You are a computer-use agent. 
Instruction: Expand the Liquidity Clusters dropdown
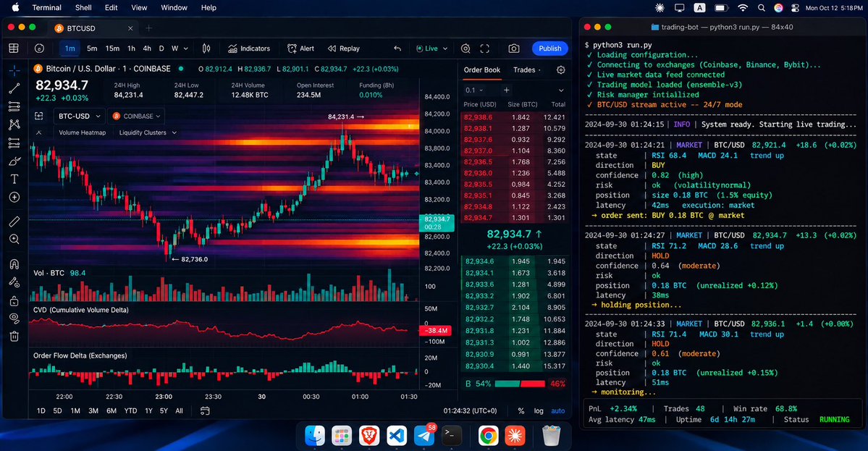coord(148,132)
